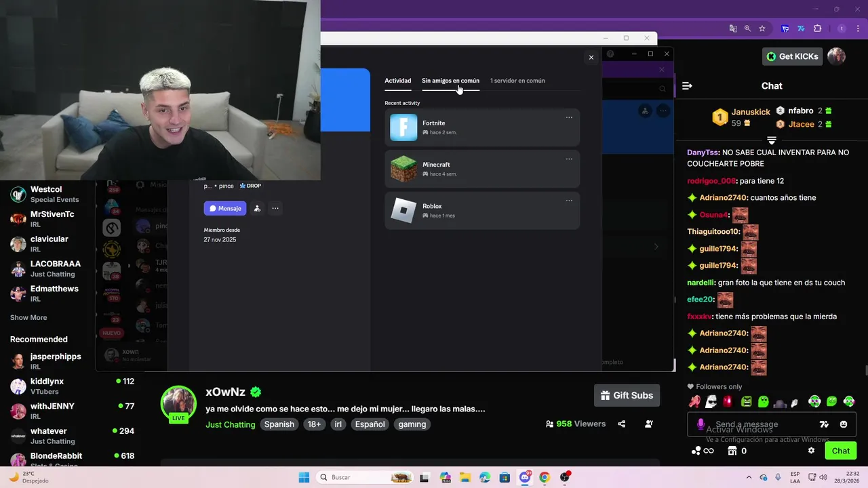Switch to Sin amigos en común tab
The height and width of the screenshot is (488, 868).
coord(450,81)
